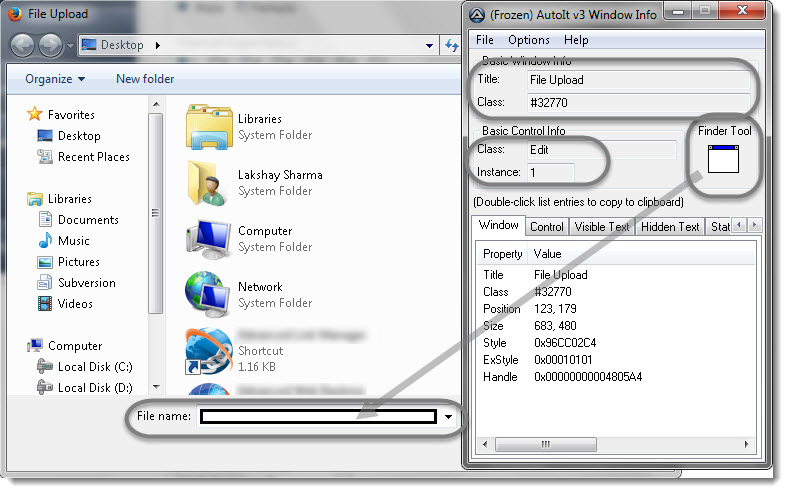Click the File name input field

click(x=318, y=417)
